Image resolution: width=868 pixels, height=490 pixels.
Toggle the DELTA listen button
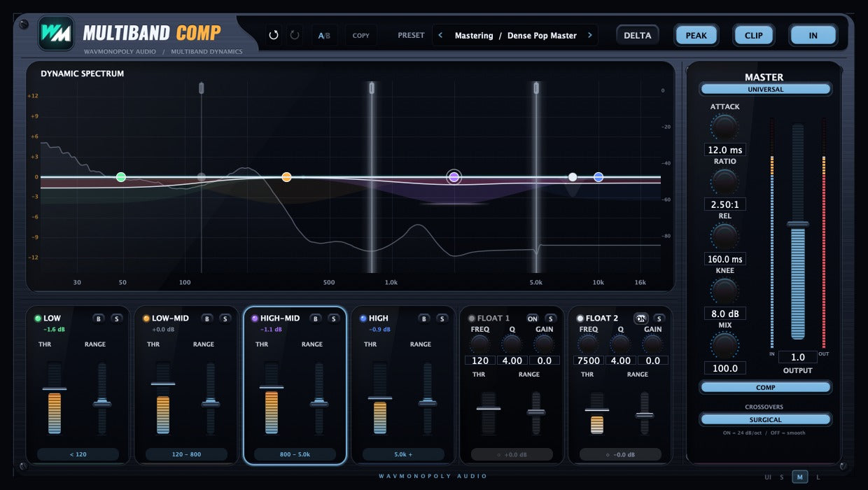(637, 35)
